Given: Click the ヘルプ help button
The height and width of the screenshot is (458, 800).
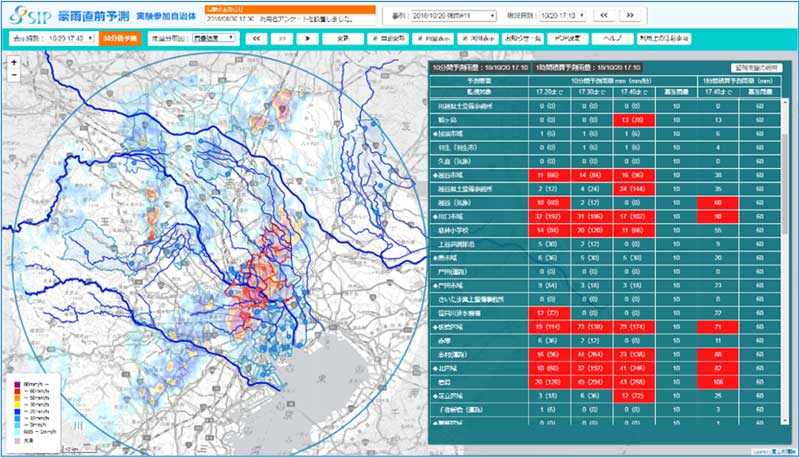Looking at the screenshot, I should point(613,38).
